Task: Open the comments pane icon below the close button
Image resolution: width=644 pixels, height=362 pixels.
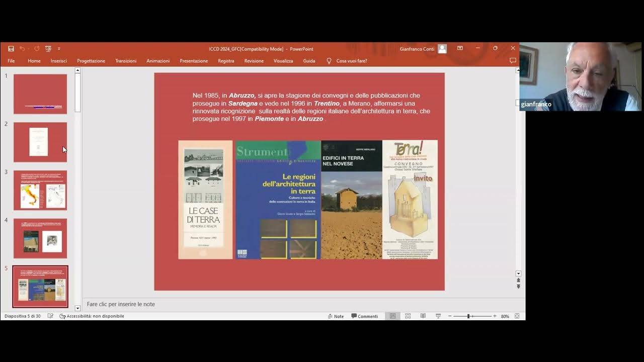Action: coord(513,61)
